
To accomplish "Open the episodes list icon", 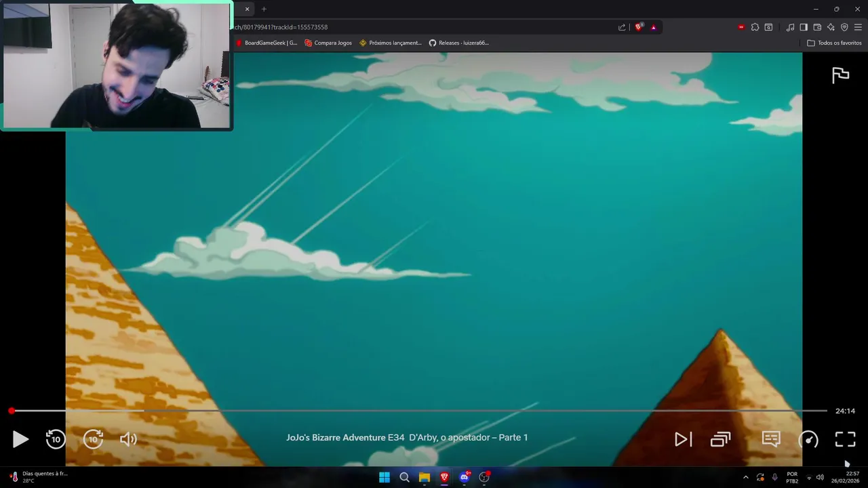I will tap(720, 439).
